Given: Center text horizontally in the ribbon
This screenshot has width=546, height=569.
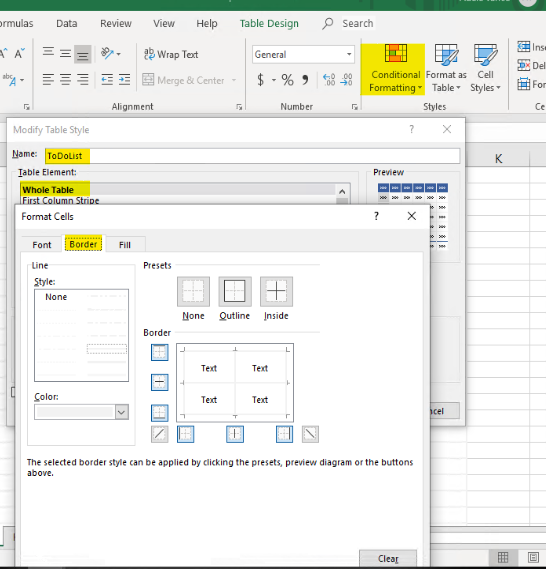Looking at the screenshot, I should pos(65,79).
